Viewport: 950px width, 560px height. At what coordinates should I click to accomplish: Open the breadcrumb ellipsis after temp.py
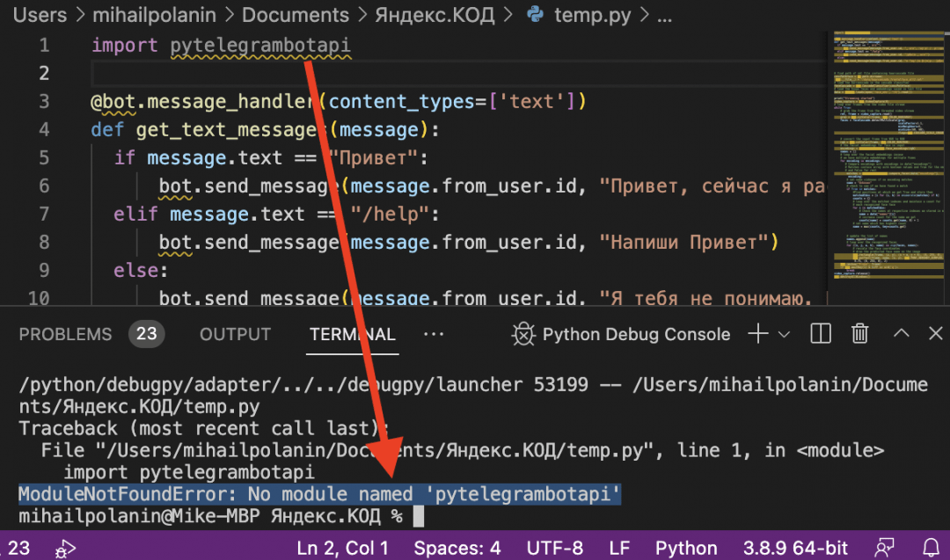[664, 15]
